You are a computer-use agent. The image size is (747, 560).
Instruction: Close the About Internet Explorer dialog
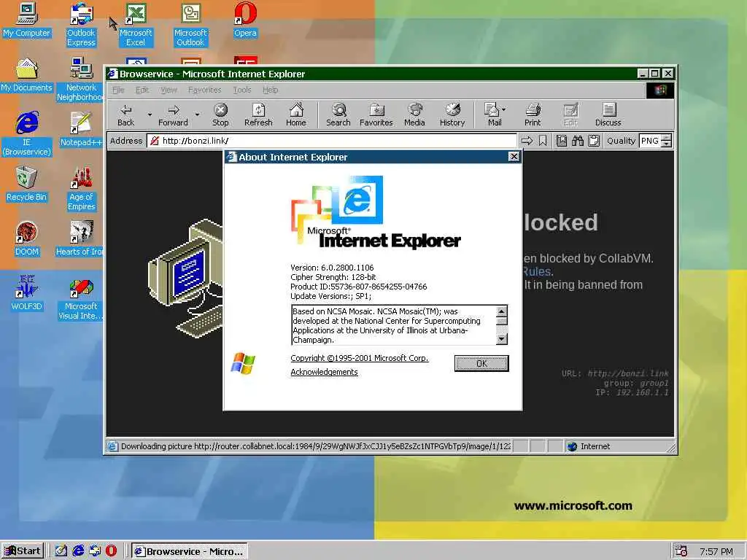(514, 157)
